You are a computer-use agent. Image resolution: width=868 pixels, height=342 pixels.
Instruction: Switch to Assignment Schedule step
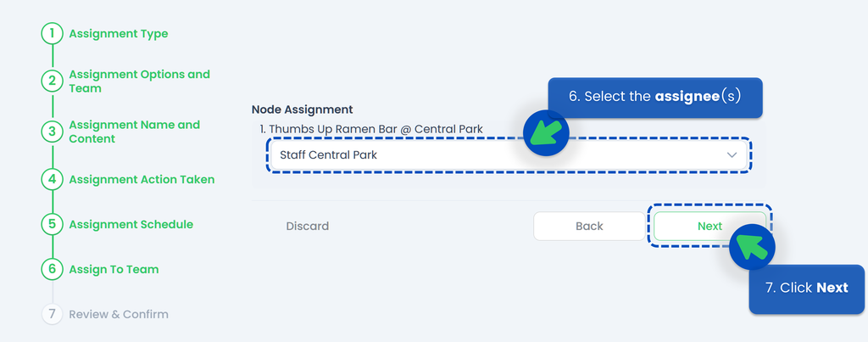point(131,224)
